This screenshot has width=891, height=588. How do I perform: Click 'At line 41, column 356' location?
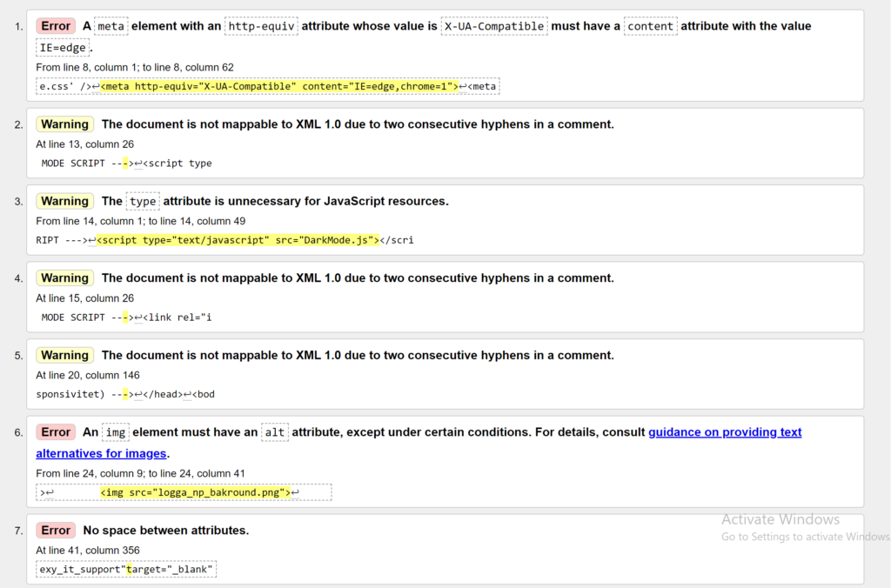[x=88, y=551]
